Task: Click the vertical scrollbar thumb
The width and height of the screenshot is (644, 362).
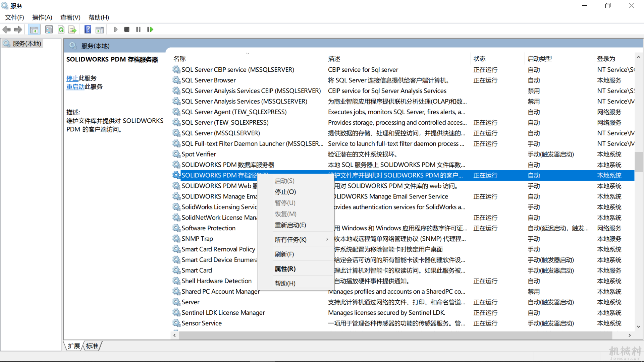Action: 639,162
